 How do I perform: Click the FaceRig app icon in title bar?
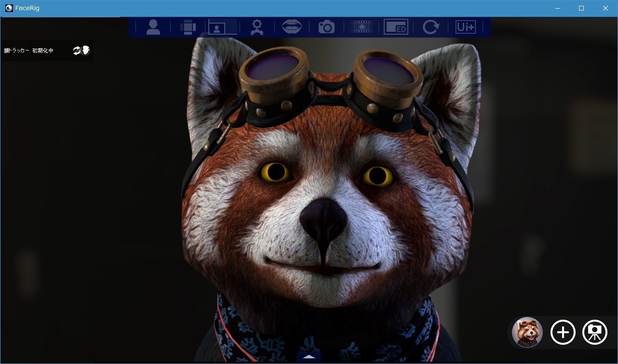tap(9, 8)
